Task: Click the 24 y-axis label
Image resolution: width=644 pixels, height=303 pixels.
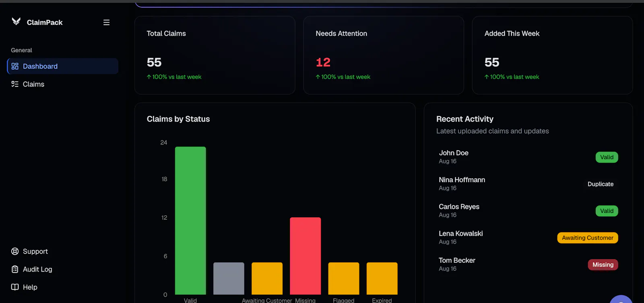Action: tap(164, 142)
